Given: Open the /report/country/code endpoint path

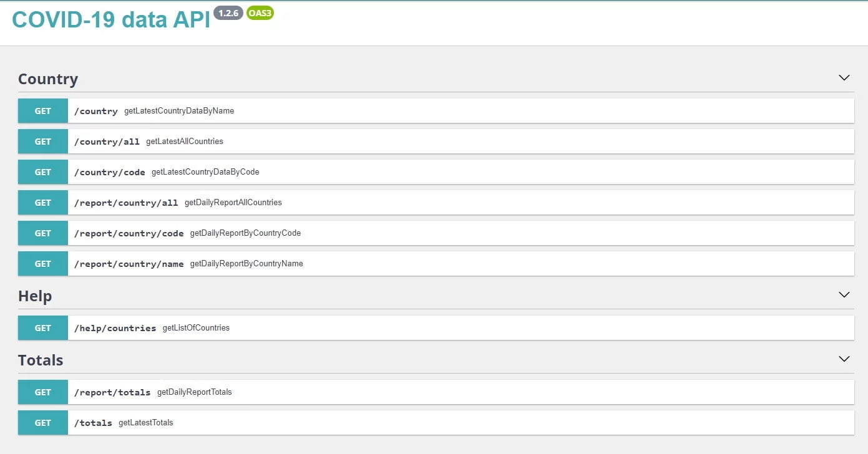Looking at the screenshot, I should click(x=129, y=233).
